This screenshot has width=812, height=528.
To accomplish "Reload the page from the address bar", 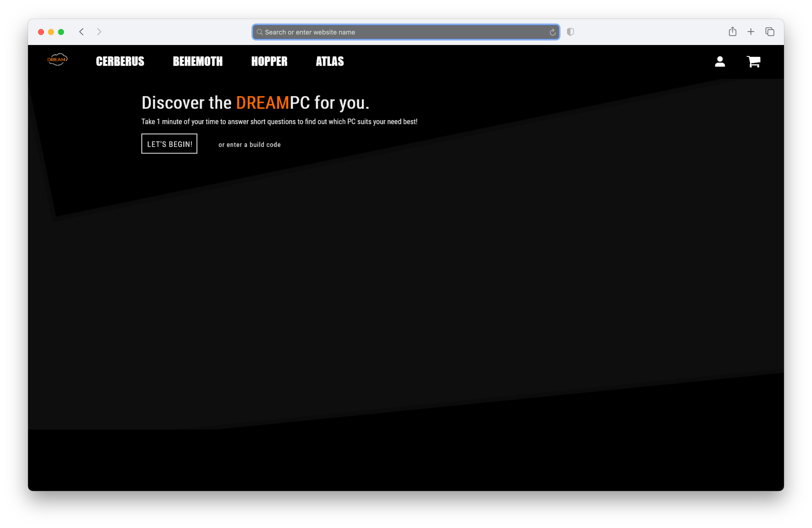I will click(x=552, y=32).
